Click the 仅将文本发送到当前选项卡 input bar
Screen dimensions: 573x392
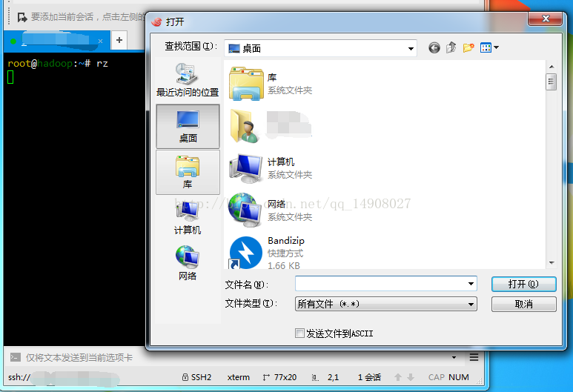click(234, 358)
